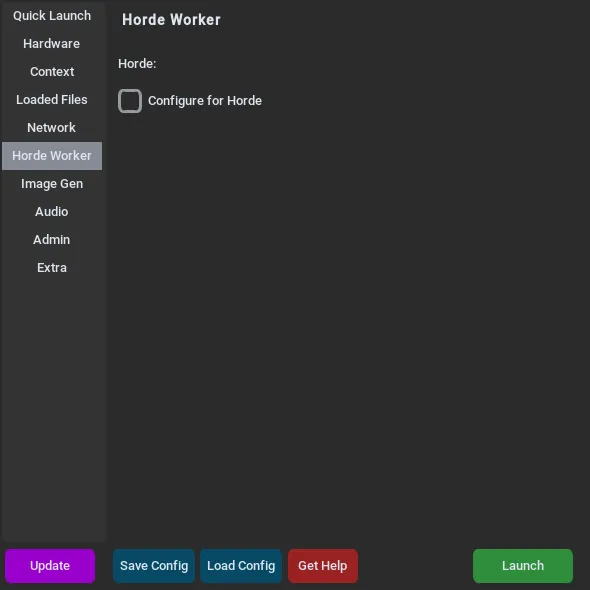590x590 pixels.
Task: Open the red Get Help button
Action: [323, 566]
